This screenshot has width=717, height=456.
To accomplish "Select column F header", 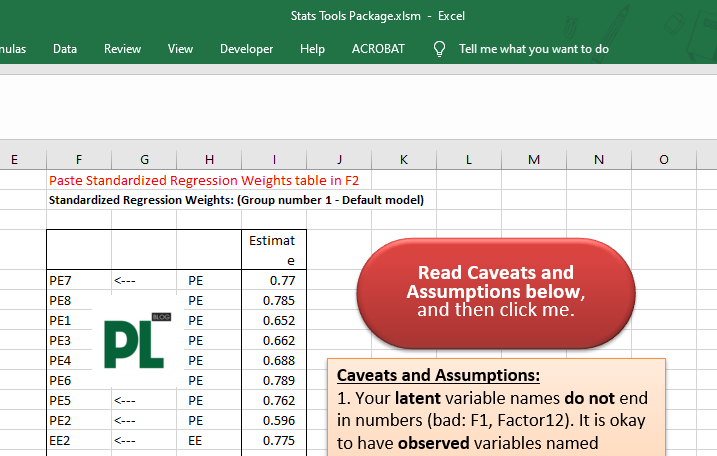I will pyautogui.click(x=79, y=160).
